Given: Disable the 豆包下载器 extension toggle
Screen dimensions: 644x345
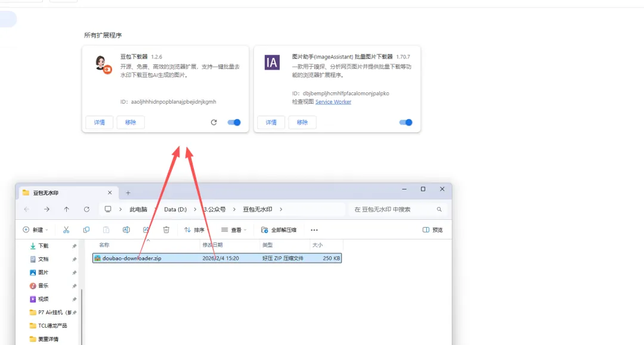Looking at the screenshot, I should [234, 122].
